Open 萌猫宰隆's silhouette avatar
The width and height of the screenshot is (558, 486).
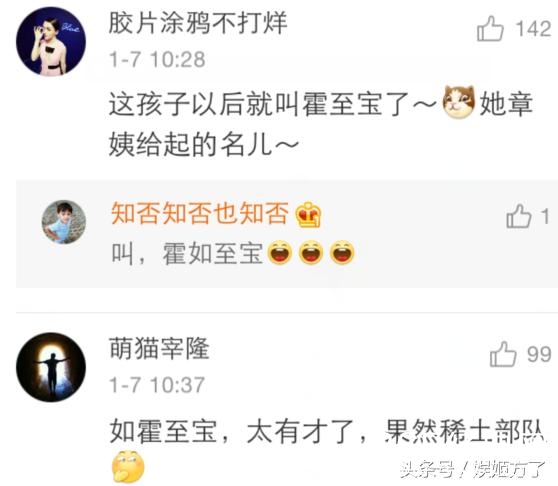click(x=51, y=367)
